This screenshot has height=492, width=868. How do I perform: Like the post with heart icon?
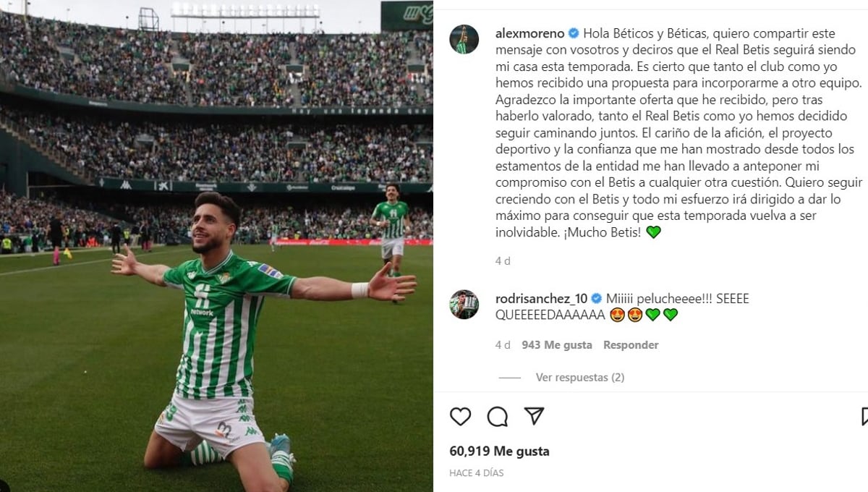click(460, 417)
